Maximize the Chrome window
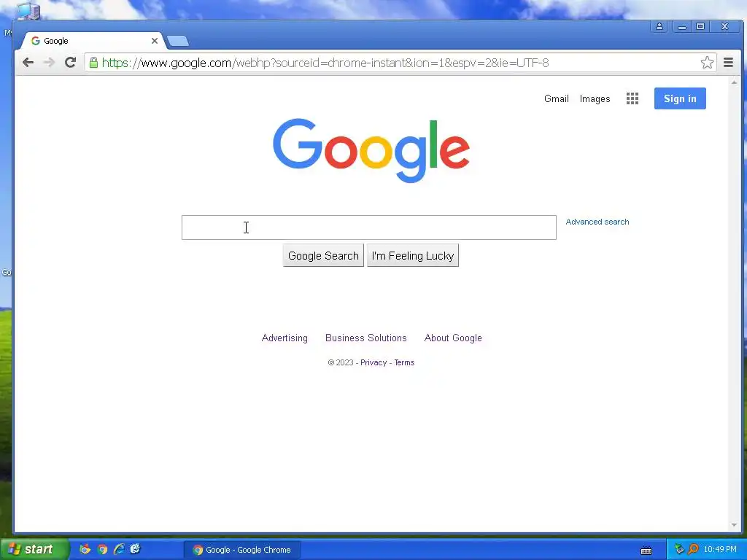This screenshot has width=747, height=560. click(700, 27)
